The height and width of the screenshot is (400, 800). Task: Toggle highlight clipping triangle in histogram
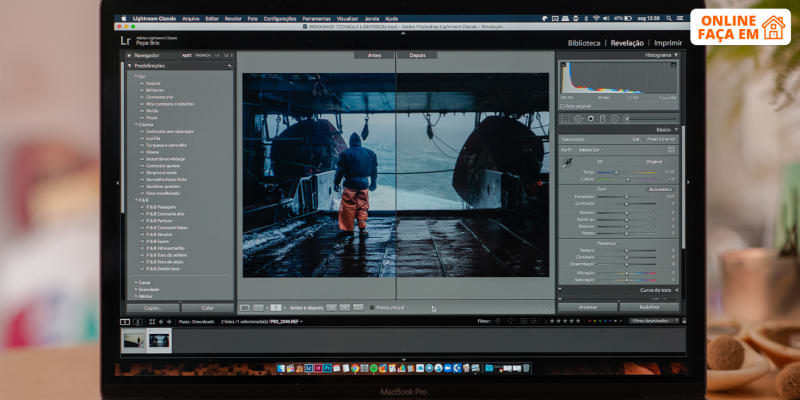[x=673, y=64]
